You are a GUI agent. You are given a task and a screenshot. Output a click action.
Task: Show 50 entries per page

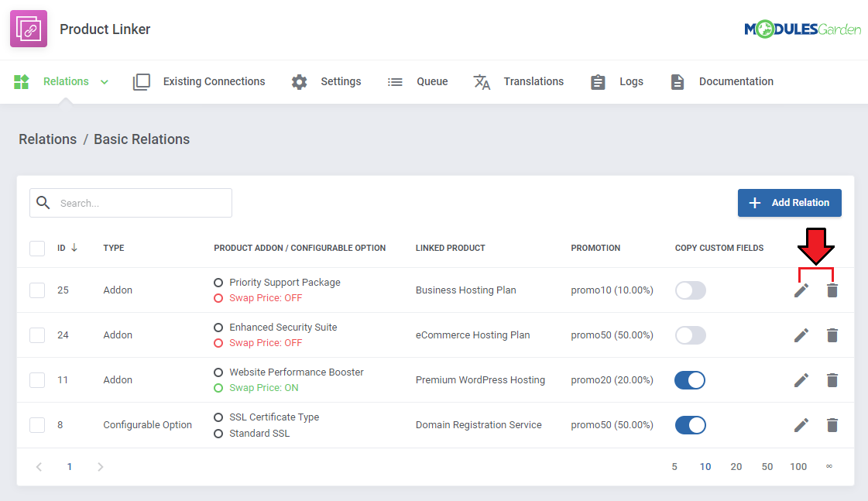(767, 467)
